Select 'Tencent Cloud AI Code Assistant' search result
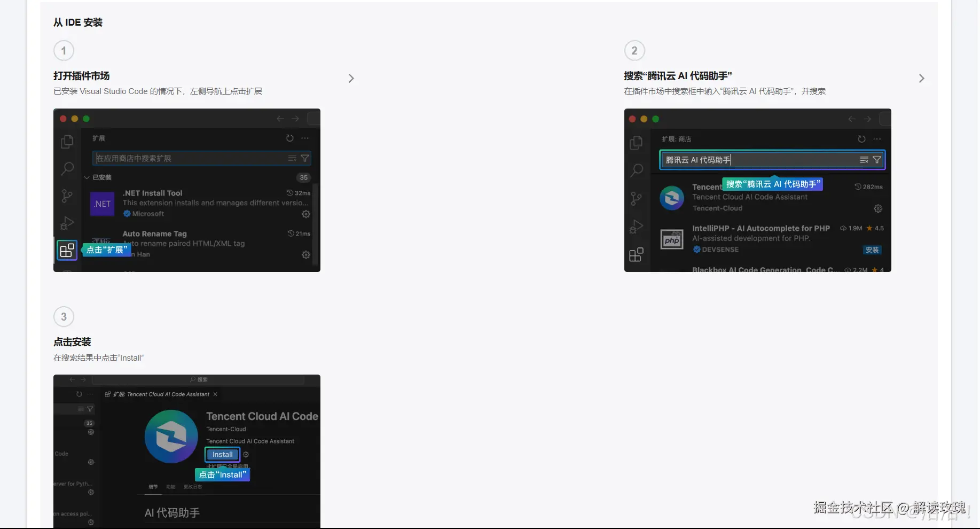980x529 pixels. [771, 198]
